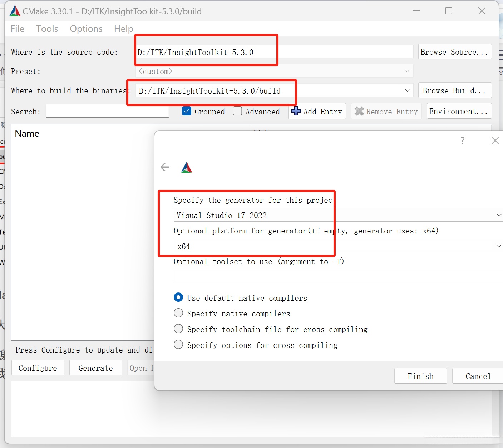
Task: Click Finish in the generator dialog
Action: pyautogui.click(x=421, y=376)
